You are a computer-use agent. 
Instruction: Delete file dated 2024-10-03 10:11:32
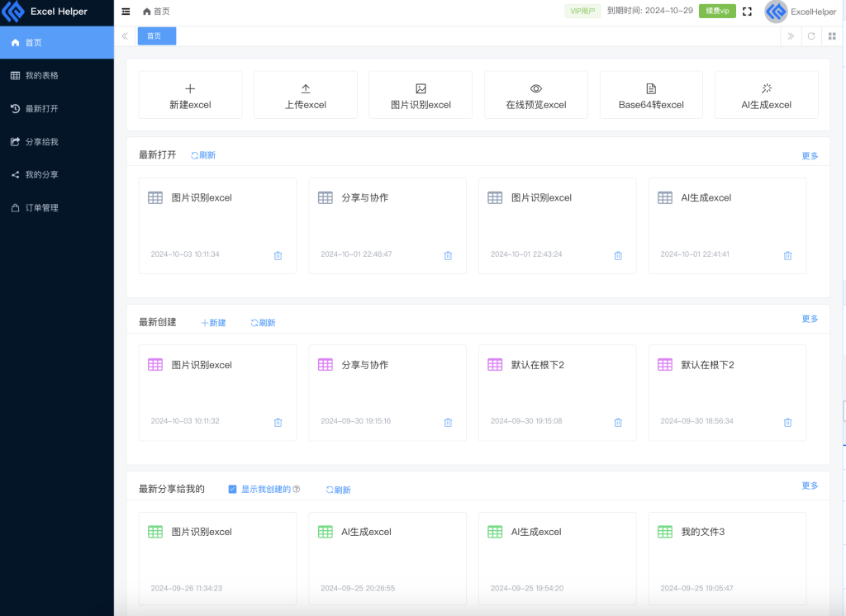point(278,422)
